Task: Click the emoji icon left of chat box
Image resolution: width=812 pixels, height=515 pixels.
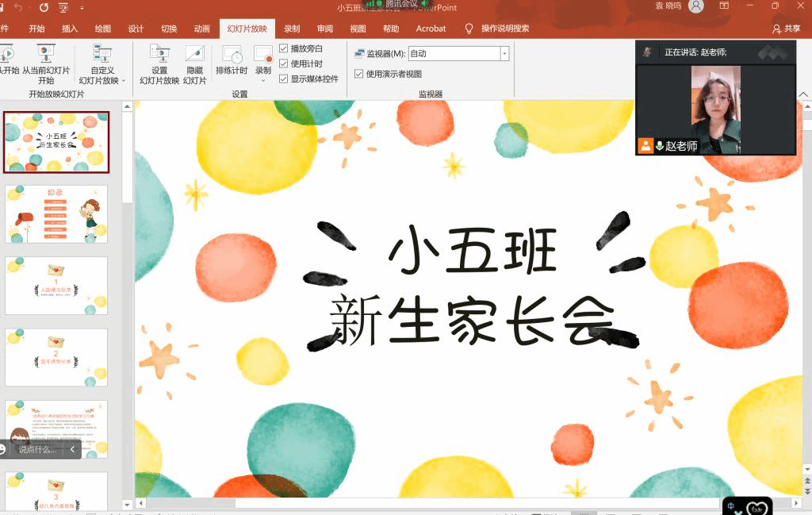Action: (2, 449)
